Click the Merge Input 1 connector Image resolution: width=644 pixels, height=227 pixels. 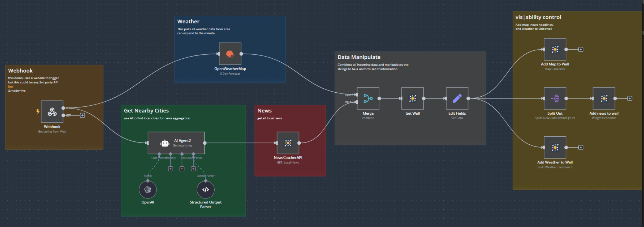click(356, 95)
